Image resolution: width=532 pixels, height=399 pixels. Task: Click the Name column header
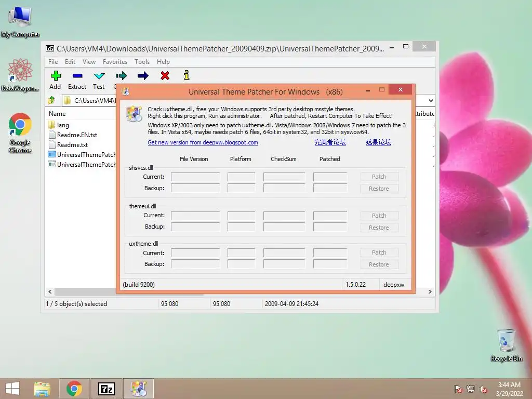(57, 114)
